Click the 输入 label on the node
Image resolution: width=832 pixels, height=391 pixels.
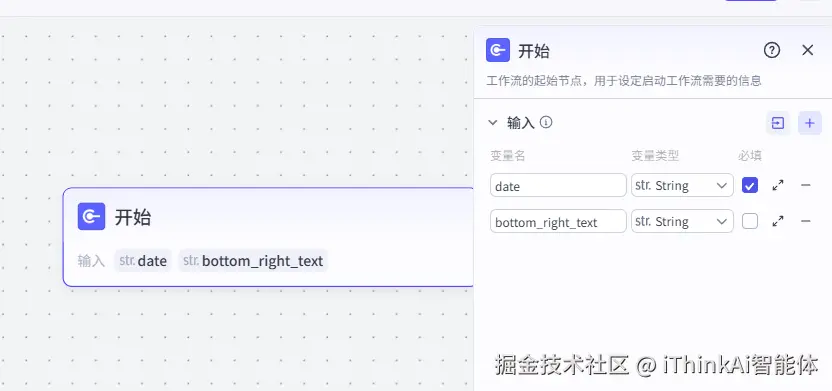[x=91, y=260]
